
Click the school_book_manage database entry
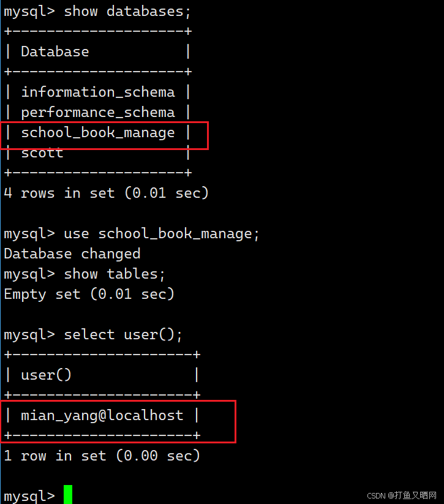[98, 133]
